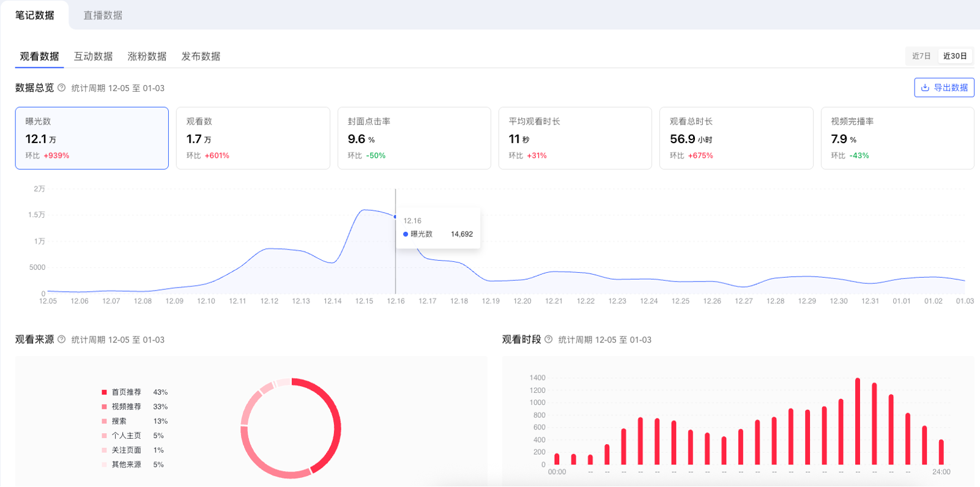This screenshot has width=980, height=487.
Task: Click the 1.5万 y-axis label
Action: [x=37, y=215]
